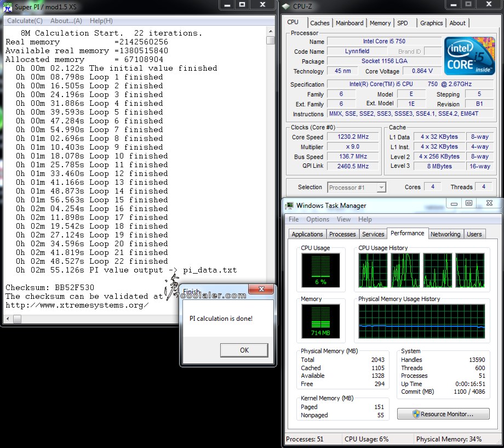Maximize the Windows Task Manager window
This screenshot has width=504, height=448.
click(x=468, y=203)
